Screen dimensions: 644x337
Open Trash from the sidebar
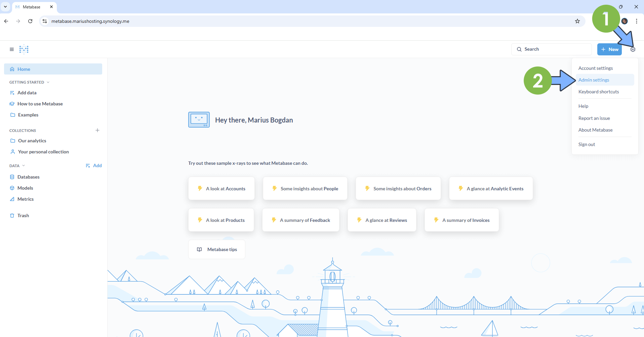[23, 215]
